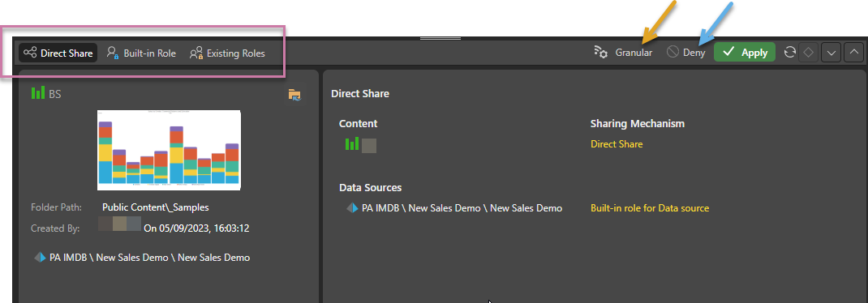Select the Direct Share tab
Image resolution: width=868 pixels, height=303 pixels.
coord(58,53)
